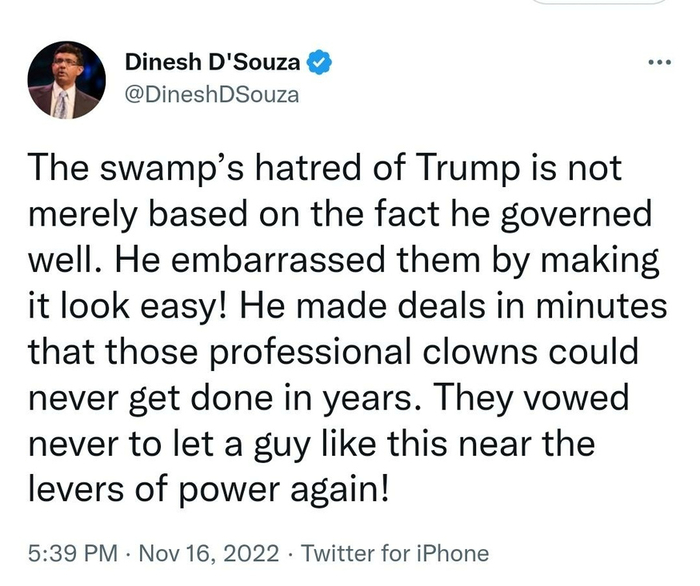Open the @DineshDSouza handle link
This screenshot has width=700, height=586.
tap(212, 95)
